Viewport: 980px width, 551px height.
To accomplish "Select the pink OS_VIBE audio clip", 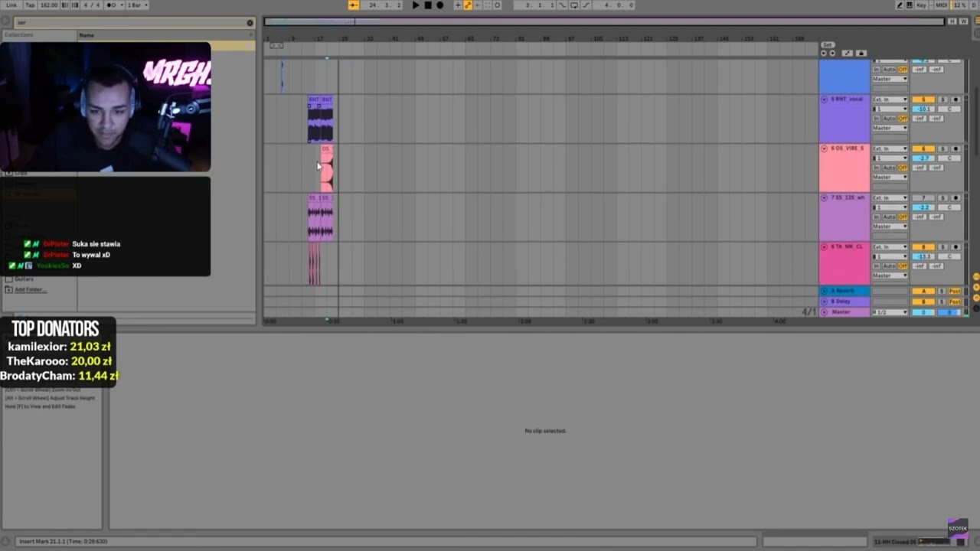I will click(327, 168).
